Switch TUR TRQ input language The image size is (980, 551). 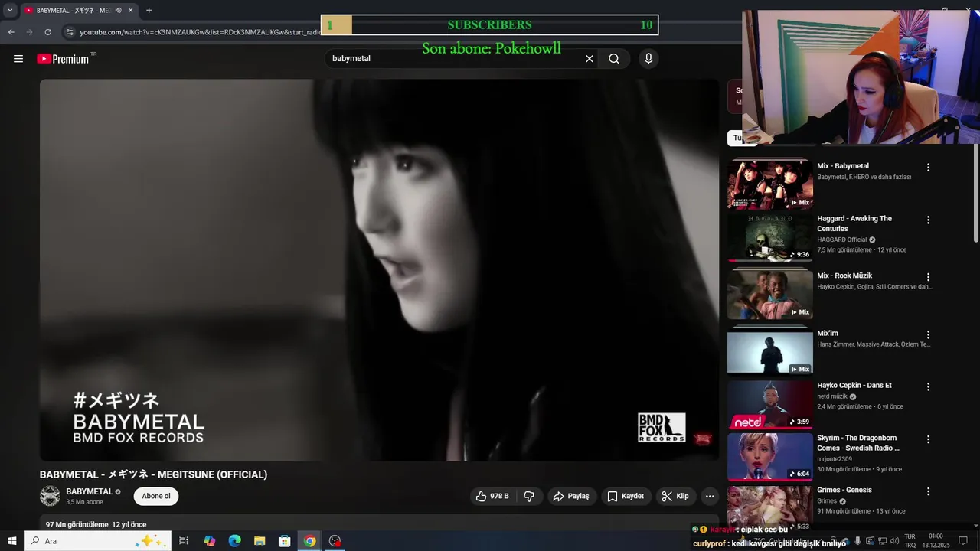click(910, 541)
